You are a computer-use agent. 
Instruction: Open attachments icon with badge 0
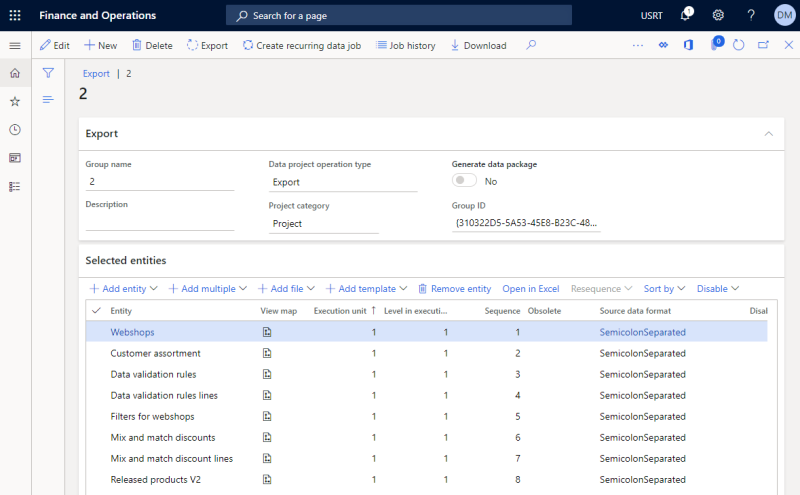tap(716, 44)
